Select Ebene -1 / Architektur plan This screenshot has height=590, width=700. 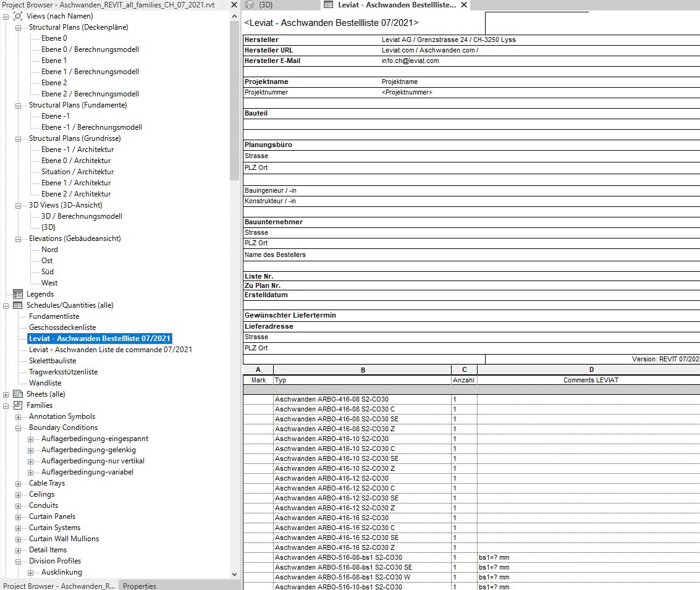(x=77, y=150)
